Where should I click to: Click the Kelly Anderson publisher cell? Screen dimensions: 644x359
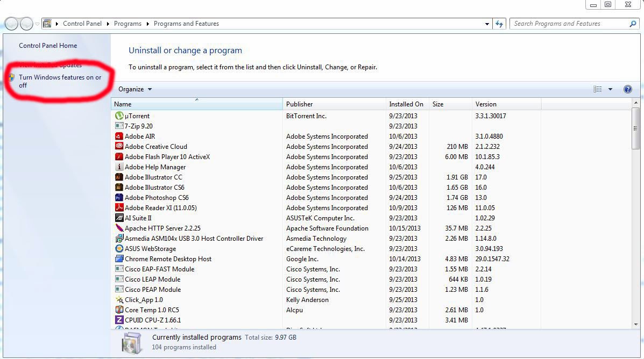coord(307,299)
